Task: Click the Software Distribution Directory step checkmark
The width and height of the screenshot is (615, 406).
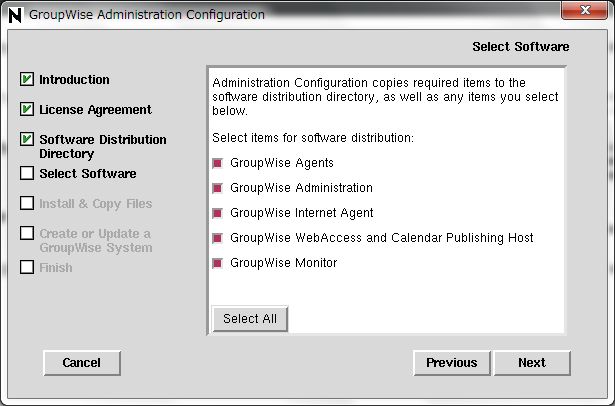Action: (x=27, y=139)
